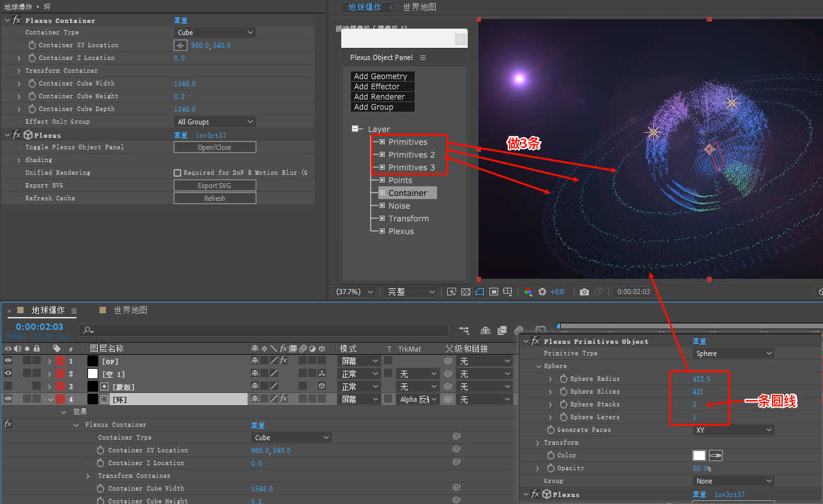Click stopwatch for Sphere Radius
This screenshot has width=823, height=504.
(x=563, y=379)
